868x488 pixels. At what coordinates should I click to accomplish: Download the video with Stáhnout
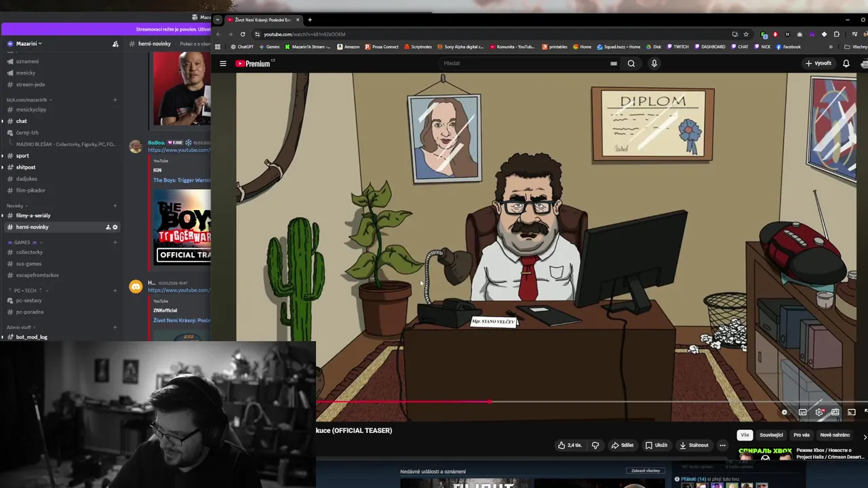click(694, 445)
